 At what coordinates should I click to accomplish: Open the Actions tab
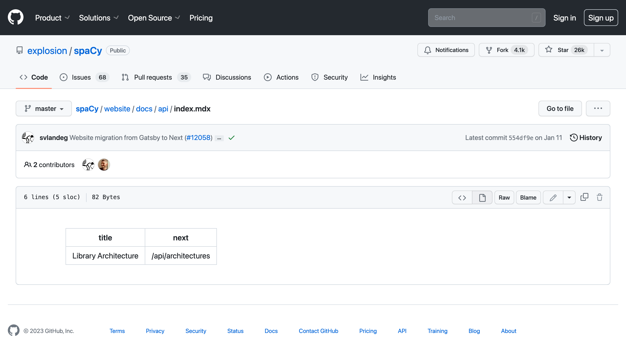point(281,77)
